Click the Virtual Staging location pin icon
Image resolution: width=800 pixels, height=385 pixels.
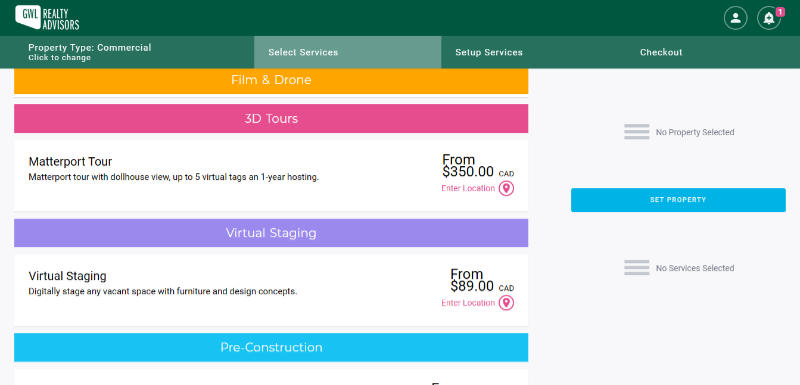(x=506, y=303)
